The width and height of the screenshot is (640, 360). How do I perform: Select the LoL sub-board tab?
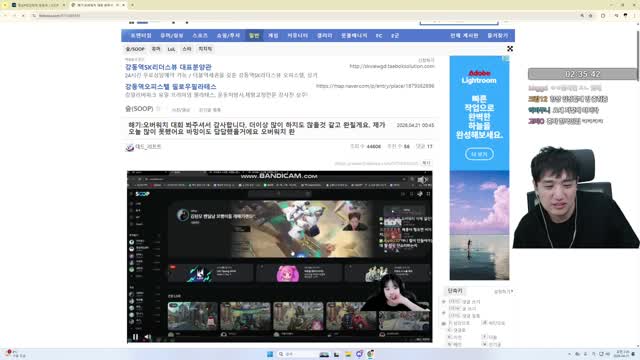point(171,49)
